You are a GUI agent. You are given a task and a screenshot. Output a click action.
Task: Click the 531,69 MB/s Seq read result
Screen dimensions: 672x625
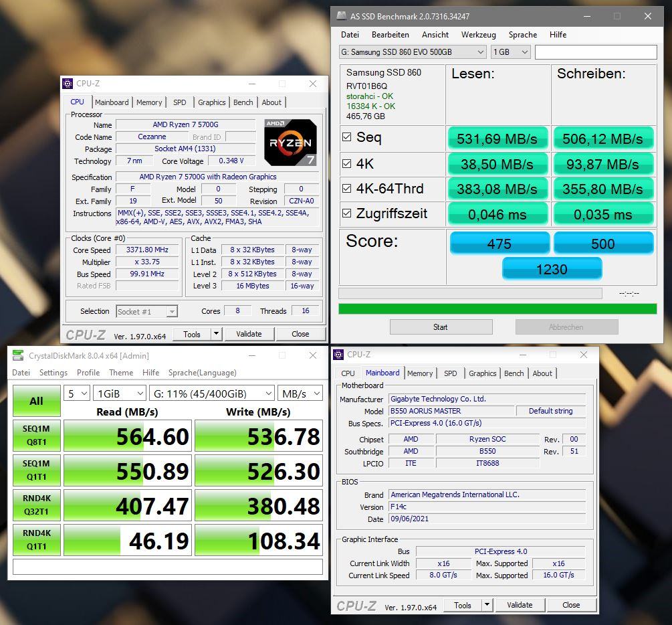[497, 139]
